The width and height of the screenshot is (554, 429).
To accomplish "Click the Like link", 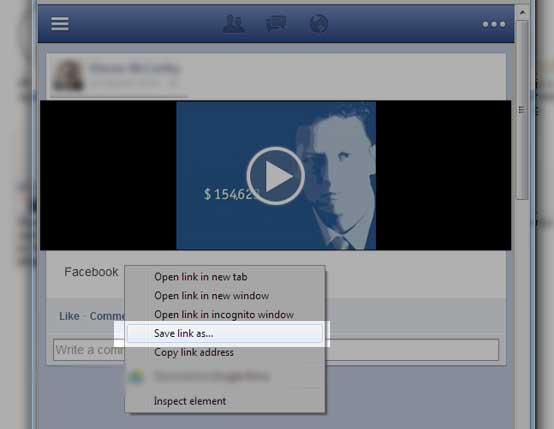I will click(x=69, y=316).
